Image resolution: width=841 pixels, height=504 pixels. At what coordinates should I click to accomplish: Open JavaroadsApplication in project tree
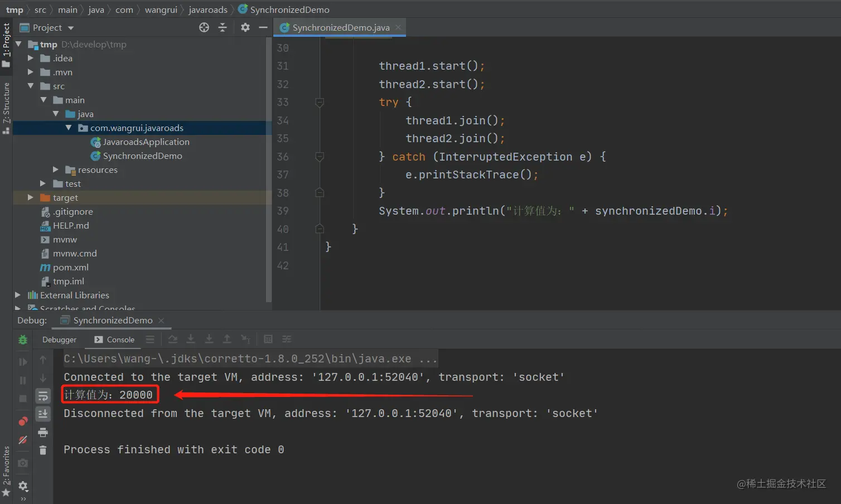click(x=140, y=142)
